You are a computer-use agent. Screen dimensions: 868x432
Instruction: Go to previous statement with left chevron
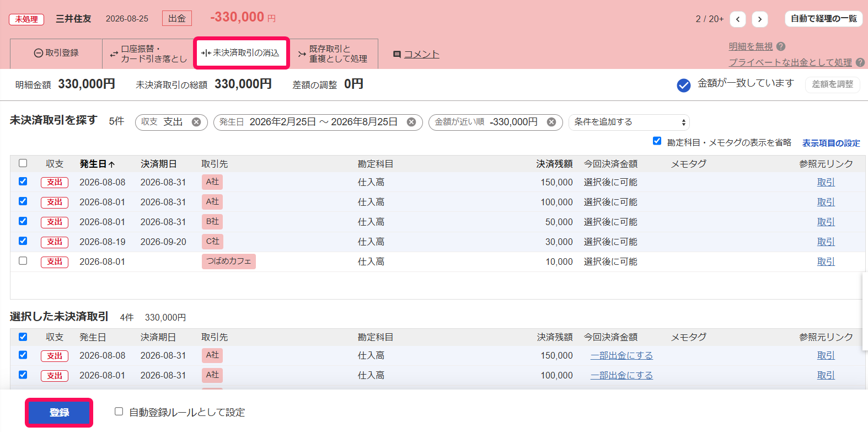pyautogui.click(x=738, y=19)
